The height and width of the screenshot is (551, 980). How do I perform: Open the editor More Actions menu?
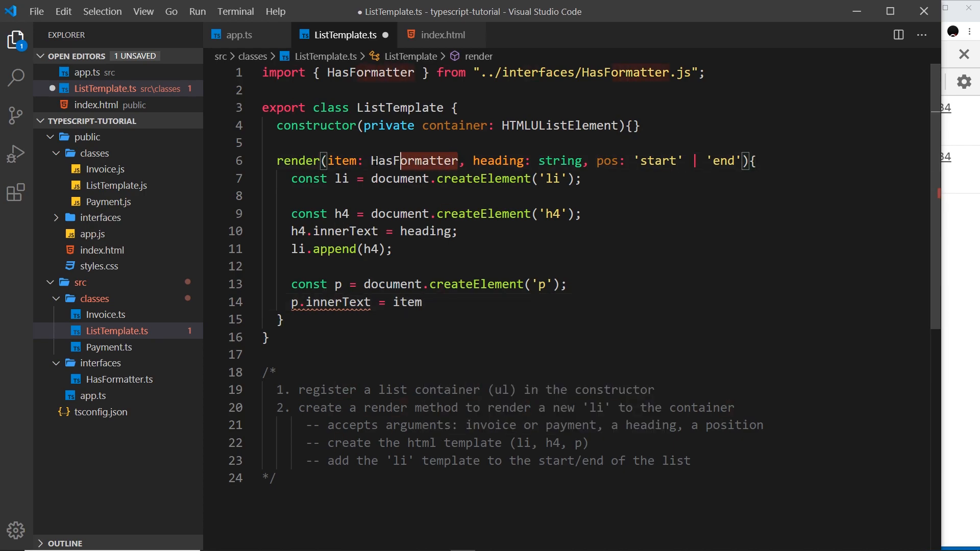click(x=922, y=35)
